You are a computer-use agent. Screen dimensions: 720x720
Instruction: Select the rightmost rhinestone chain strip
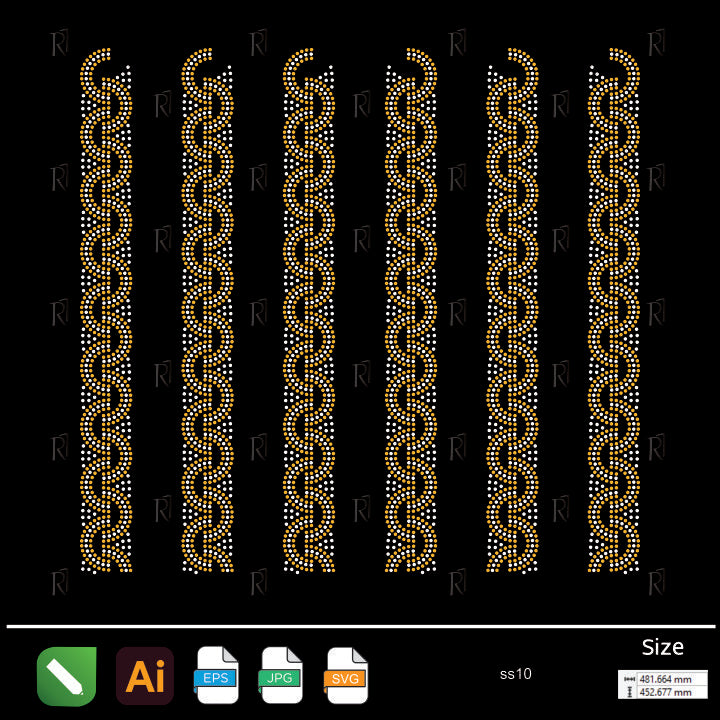click(x=614, y=320)
